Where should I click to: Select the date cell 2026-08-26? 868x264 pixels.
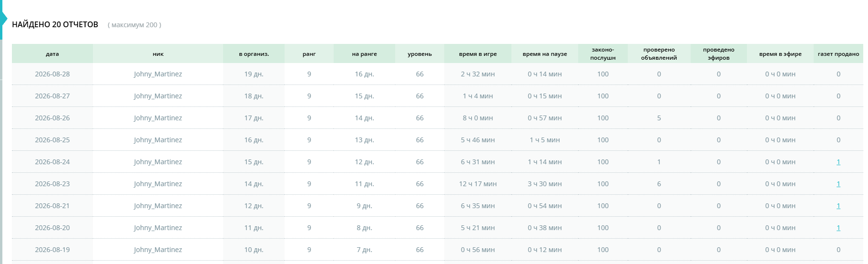coord(52,118)
